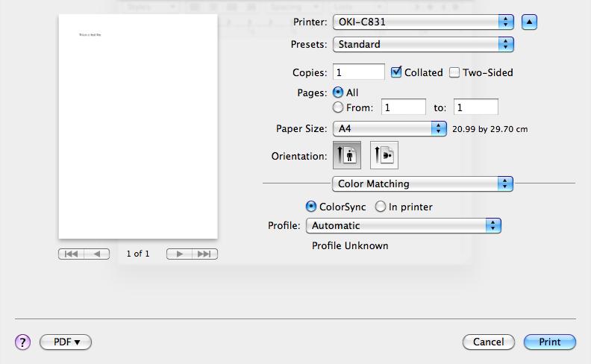This screenshot has height=364, width=591.
Task: Collapse print details with triangle button
Action: coord(529,22)
